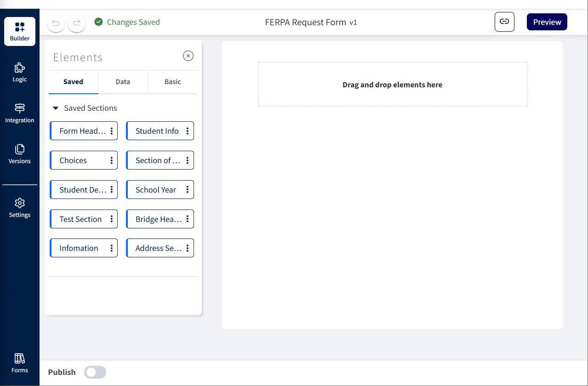Click the Preview button
The height and width of the screenshot is (386, 588).
pyautogui.click(x=547, y=22)
